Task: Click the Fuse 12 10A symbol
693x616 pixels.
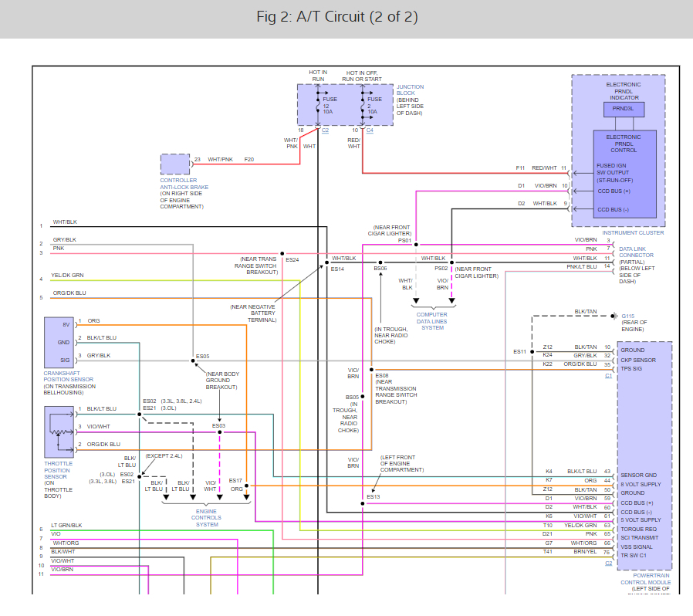Action: click(318, 105)
